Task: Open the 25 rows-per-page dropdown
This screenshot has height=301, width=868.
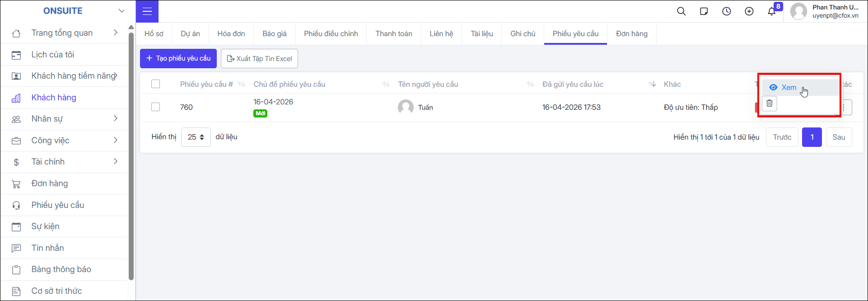Action: [196, 137]
